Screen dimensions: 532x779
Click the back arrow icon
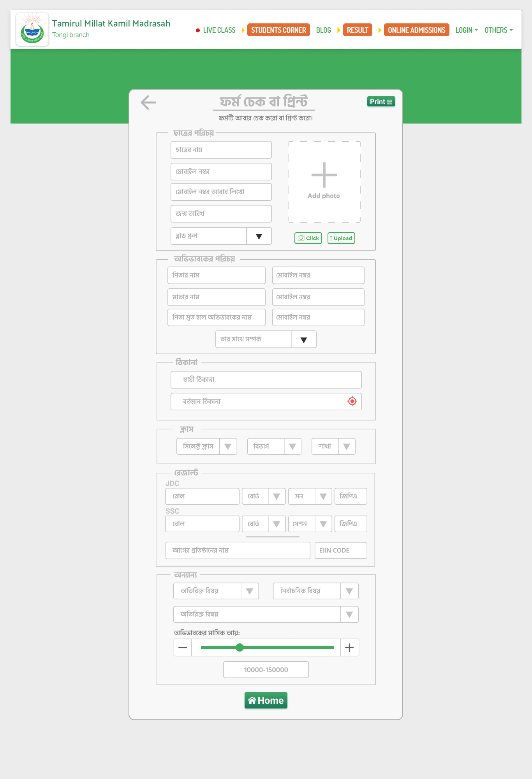pyautogui.click(x=148, y=102)
